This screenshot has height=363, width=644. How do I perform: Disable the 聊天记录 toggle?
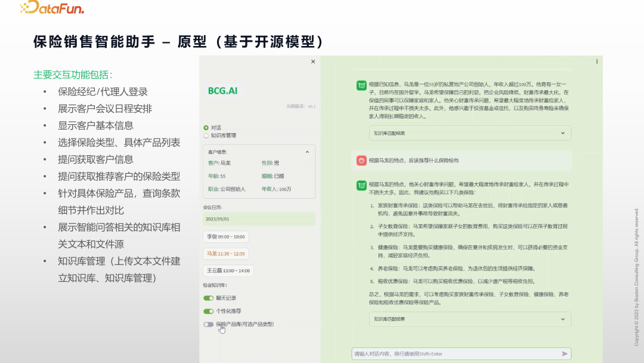coord(209,297)
